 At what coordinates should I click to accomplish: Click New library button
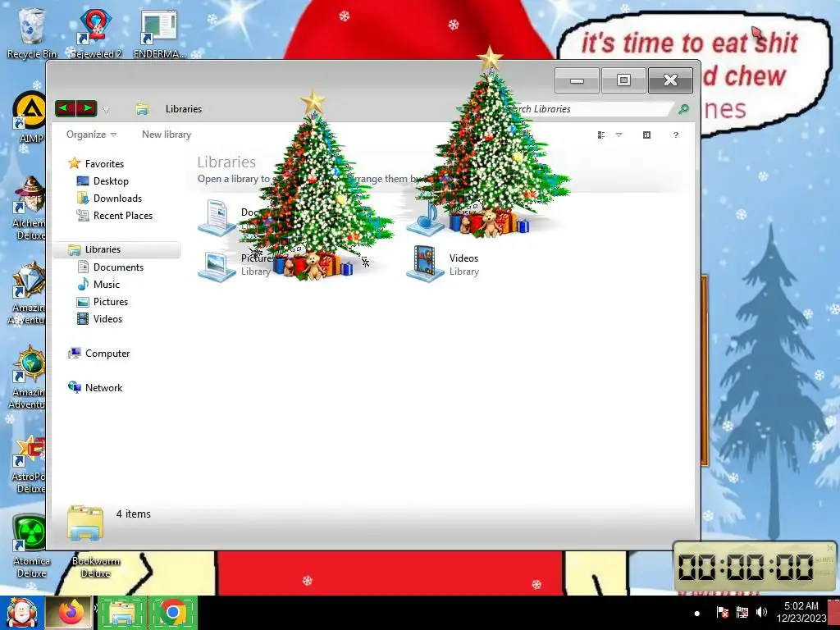point(167,135)
